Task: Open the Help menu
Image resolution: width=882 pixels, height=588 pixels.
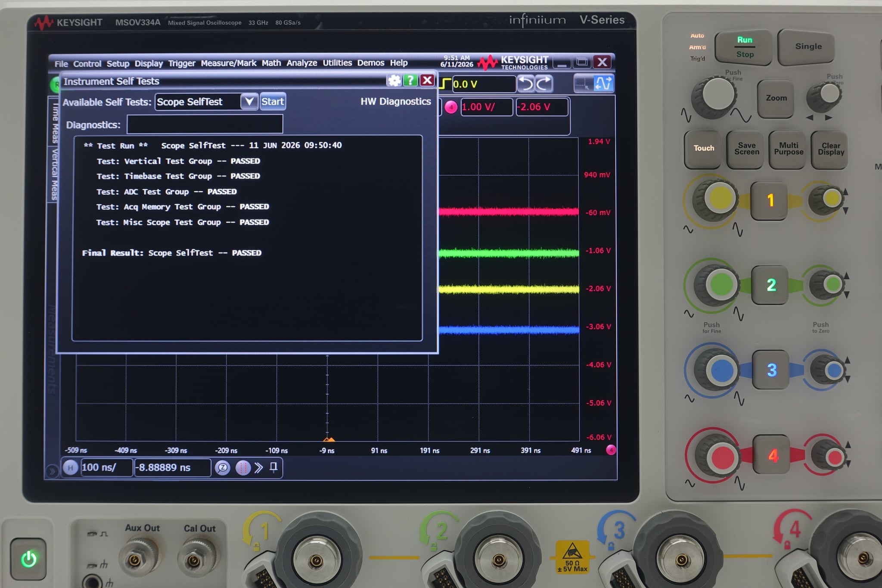Action: 399,63
